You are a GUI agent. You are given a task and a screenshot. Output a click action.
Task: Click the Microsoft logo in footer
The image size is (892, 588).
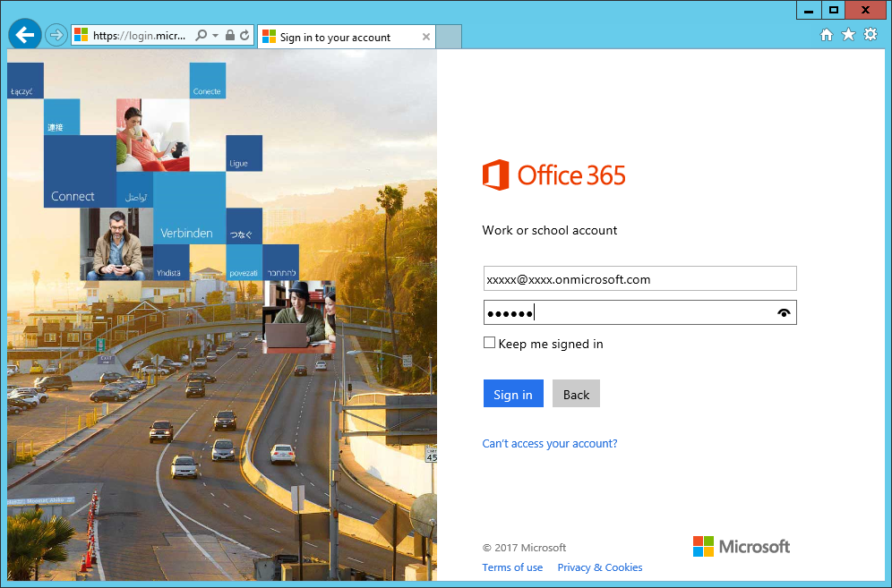(742, 547)
